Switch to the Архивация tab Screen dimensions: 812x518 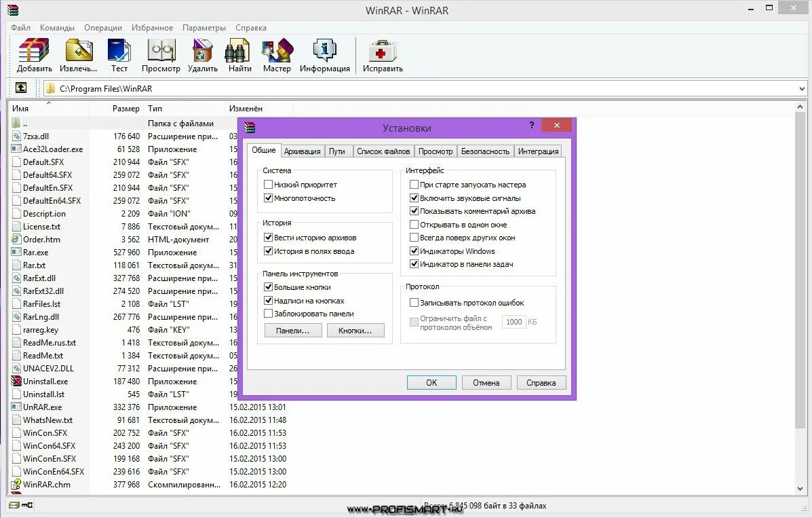click(302, 151)
